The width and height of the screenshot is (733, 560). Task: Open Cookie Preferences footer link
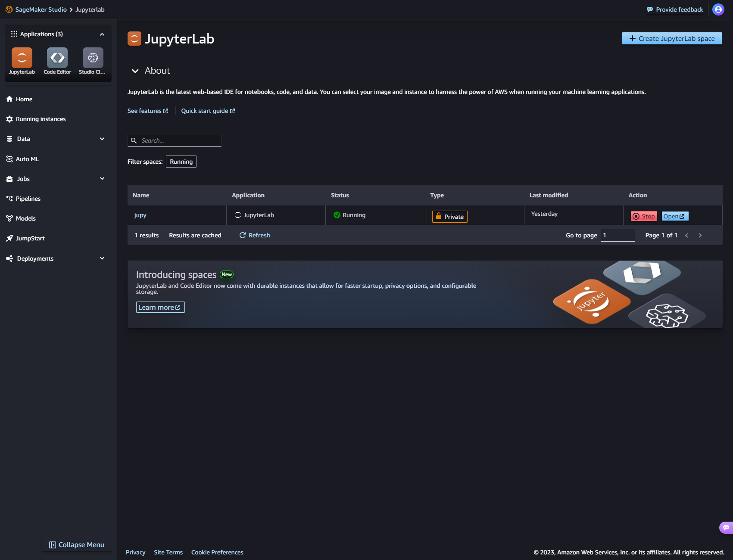coord(217,552)
